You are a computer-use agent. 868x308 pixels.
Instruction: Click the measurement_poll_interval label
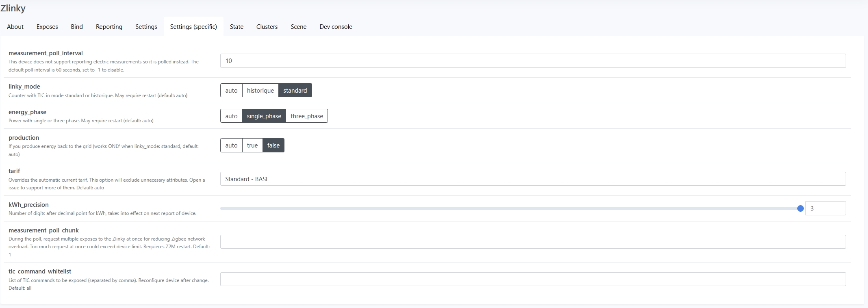tap(46, 53)
